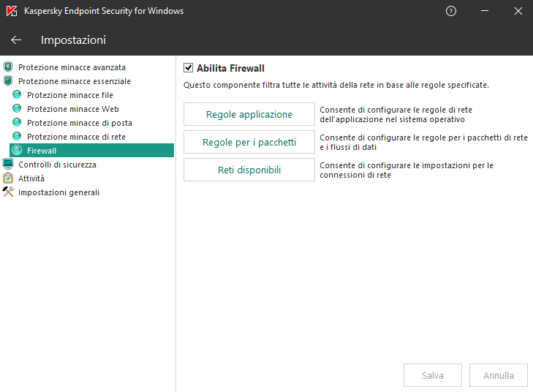Viewport: 533px width, 392px height.
Task: Click the shield icon for Protezione minacce avanzata
Action: click(x=8, y=67)
